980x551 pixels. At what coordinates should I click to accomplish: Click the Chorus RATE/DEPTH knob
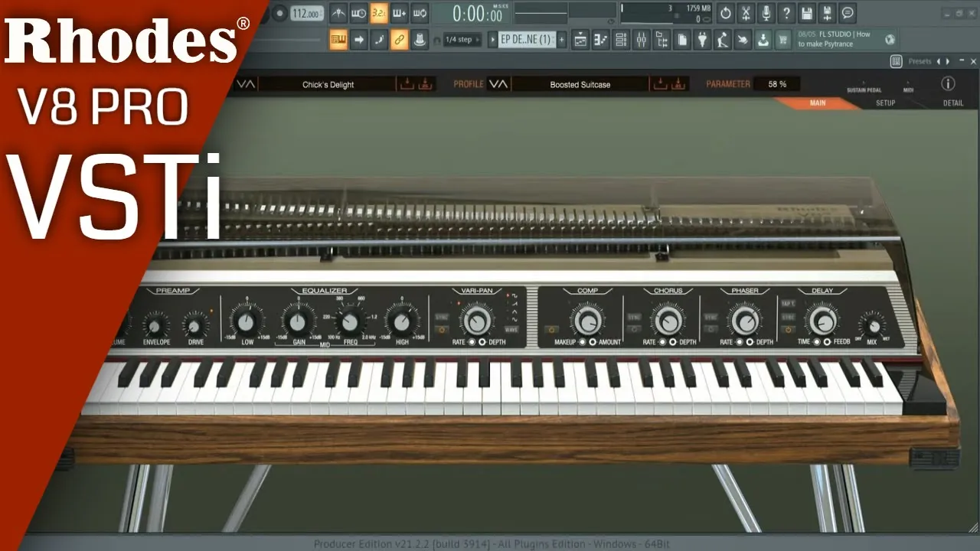click(x=668, y=320)
